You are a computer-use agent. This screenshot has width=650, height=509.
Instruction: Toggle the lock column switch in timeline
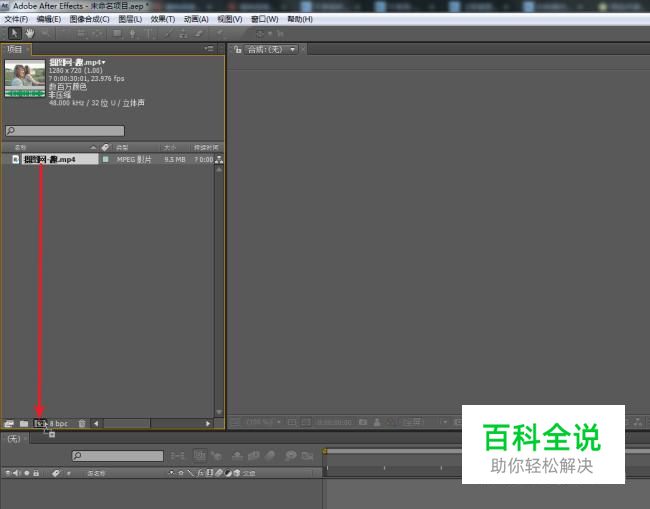tap(36, 473)
